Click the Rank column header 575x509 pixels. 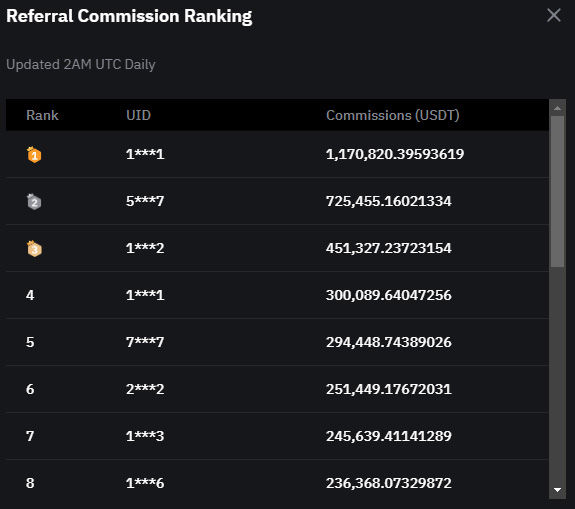(42, 115)
